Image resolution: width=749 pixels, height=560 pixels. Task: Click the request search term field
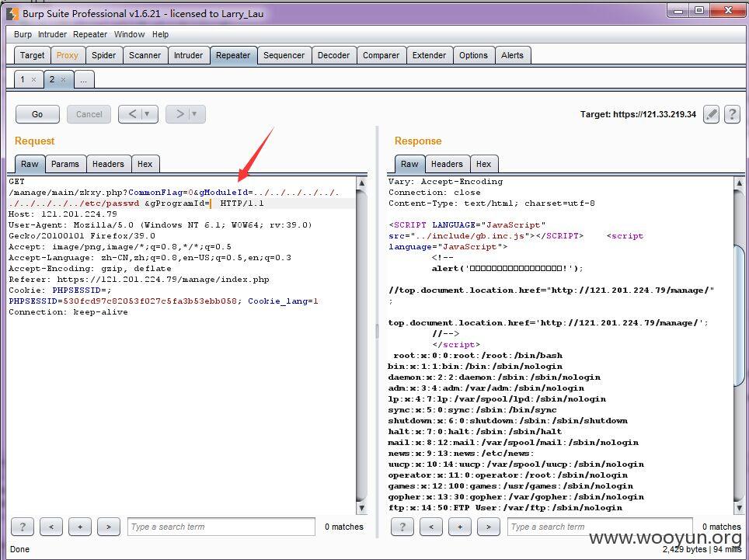221,527
